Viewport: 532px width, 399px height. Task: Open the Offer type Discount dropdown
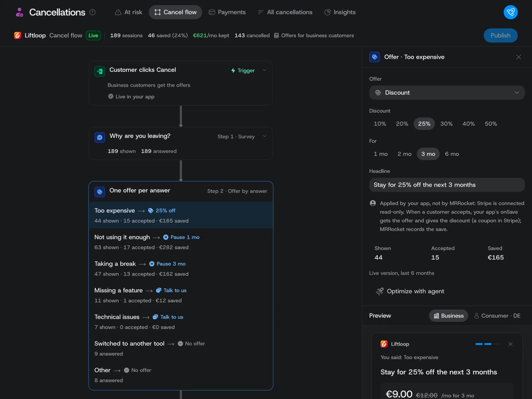[x=447, y=93]
